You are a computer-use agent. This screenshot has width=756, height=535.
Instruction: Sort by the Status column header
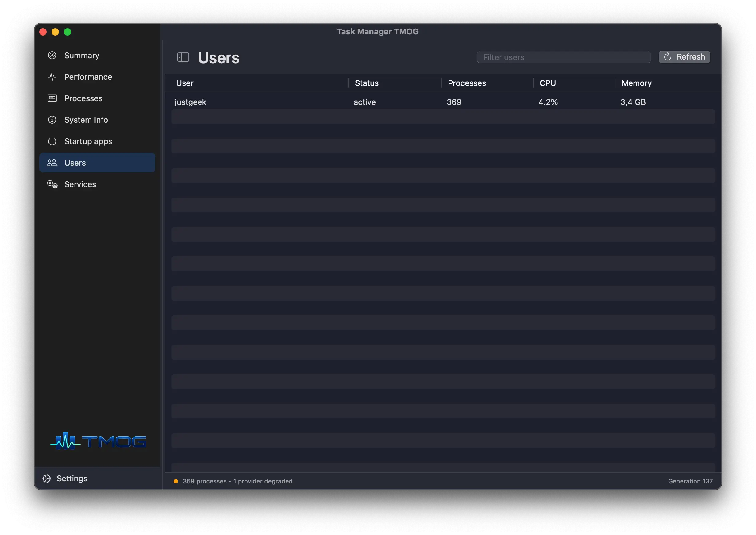pyautogui.click(x=367, y=83)
